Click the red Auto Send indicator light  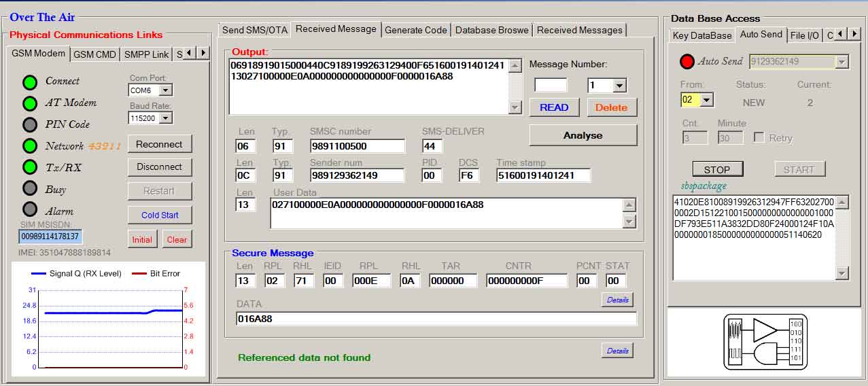(x=687, y=62)
